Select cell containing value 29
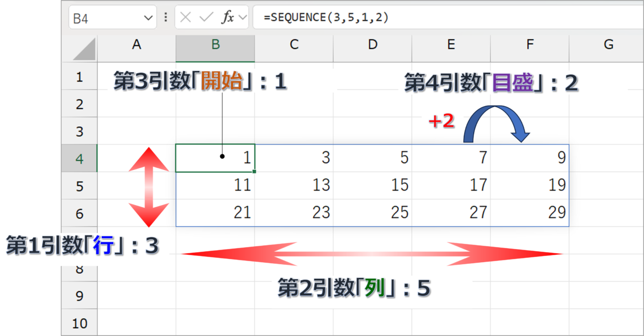The height and width of the screenshot is (336, 644). pos(530,212)
